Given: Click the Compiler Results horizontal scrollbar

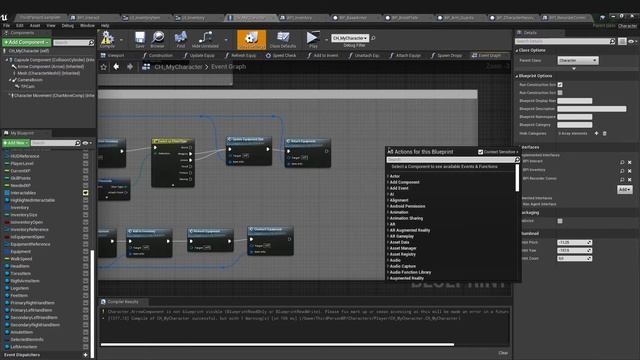Looking at the screenshot, I should pyautogui.click(x=277, y=344).
